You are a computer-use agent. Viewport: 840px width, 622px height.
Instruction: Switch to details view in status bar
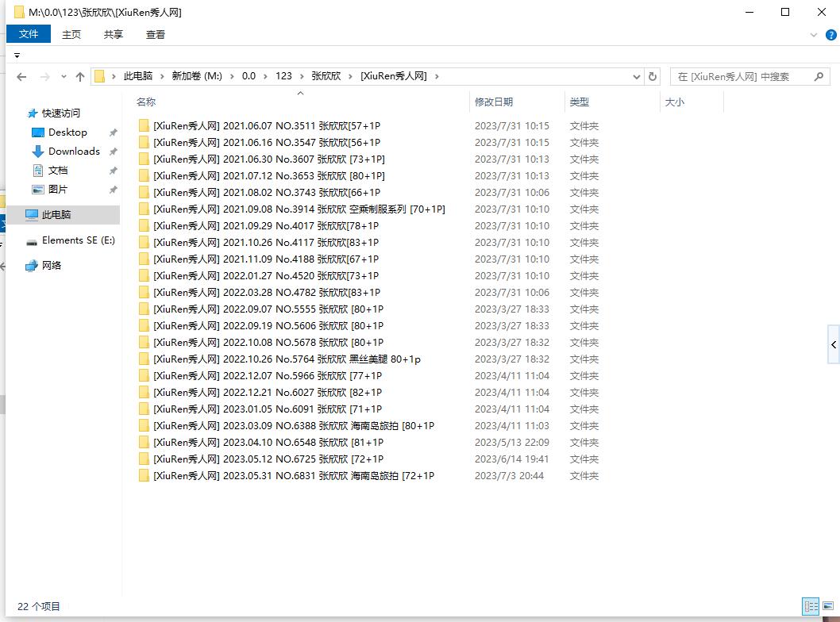click(811, 606)
